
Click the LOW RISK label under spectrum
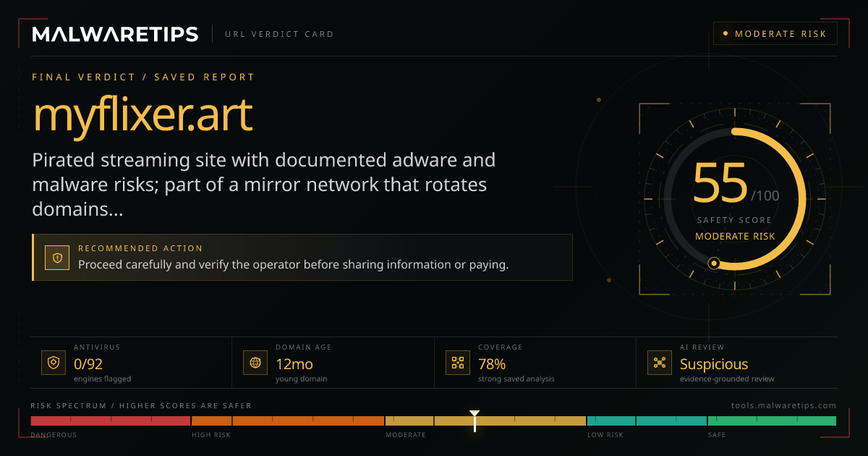click(x=605, y=435)
